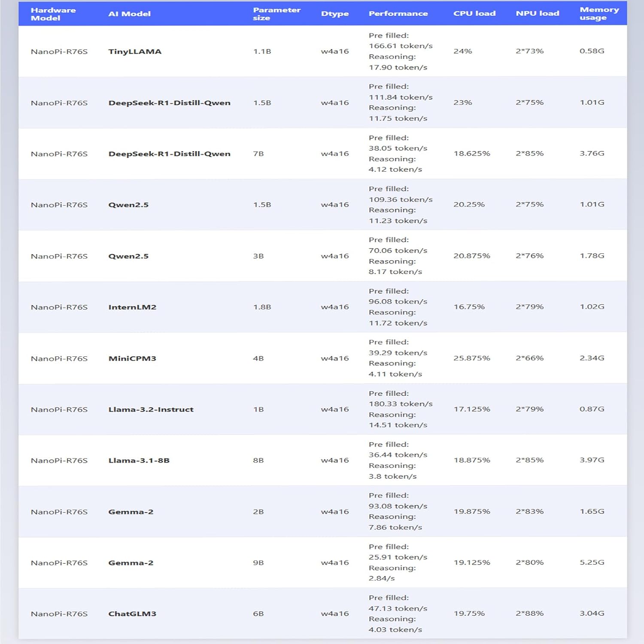Click the 7B parameter size cell
Screen dimensions: 644x644
[258, 154]
